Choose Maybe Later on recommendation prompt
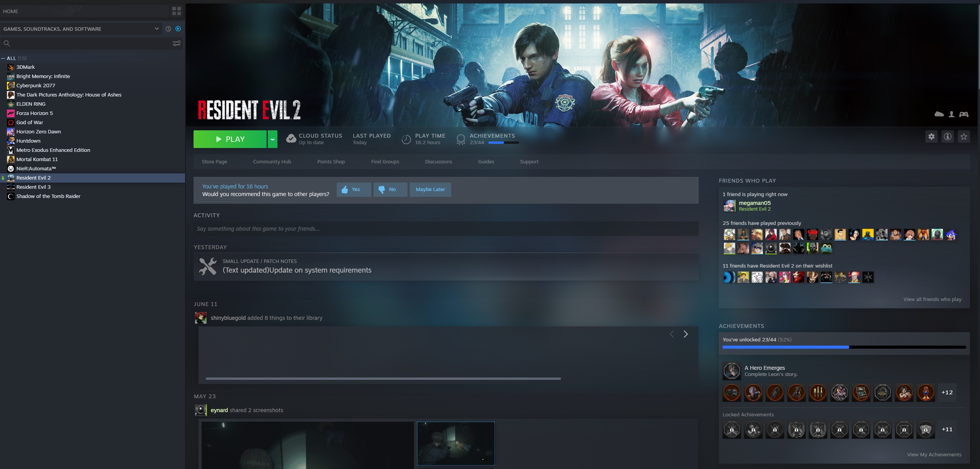Screen dimensions: 980x469 [x=430, y=190]
